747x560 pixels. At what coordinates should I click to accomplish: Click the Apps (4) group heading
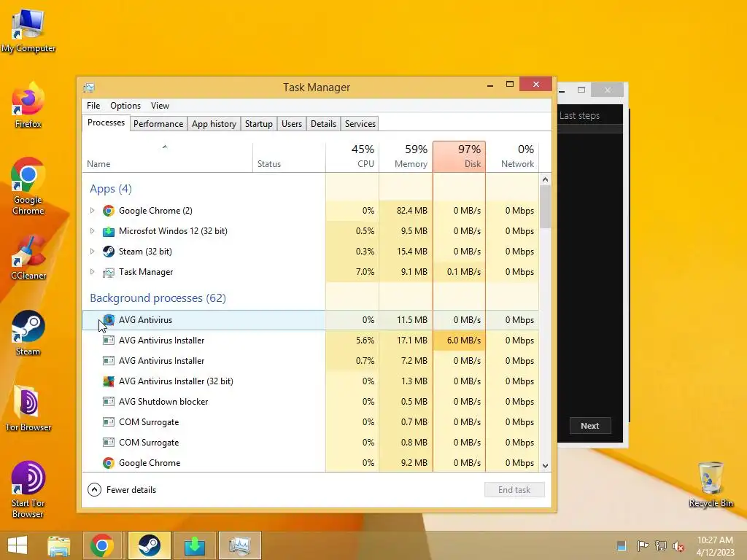point(111,189)
